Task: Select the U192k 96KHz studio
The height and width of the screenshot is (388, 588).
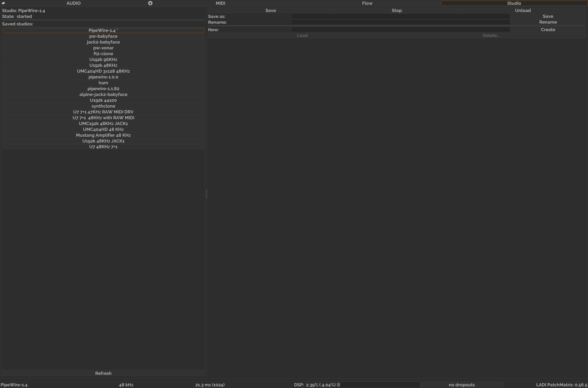Action: tap(103, 59)
